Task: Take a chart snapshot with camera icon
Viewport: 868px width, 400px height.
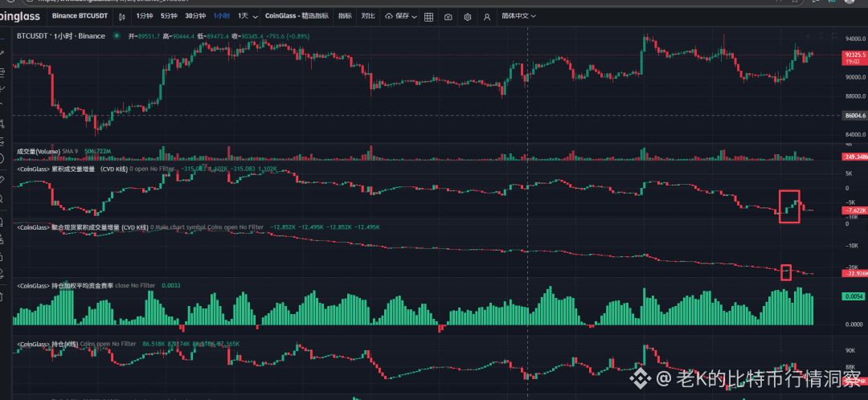Action: point(448,16)
